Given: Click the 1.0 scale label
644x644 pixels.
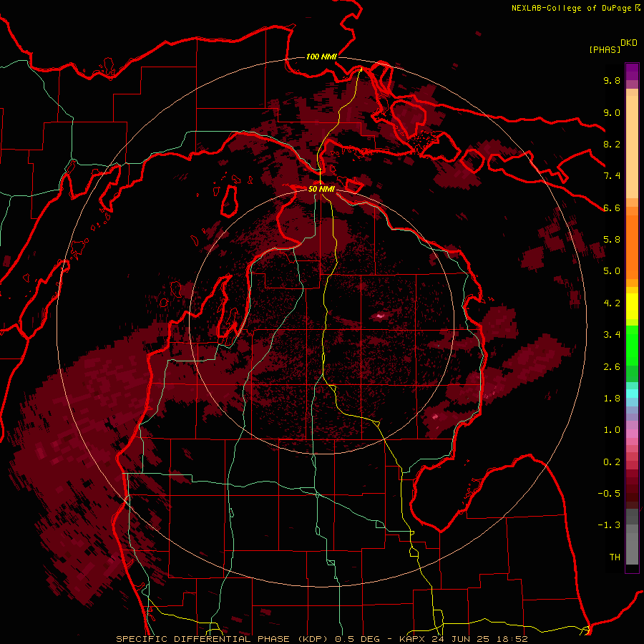Looking at the screenshot, I should pyautogui.click(x=612, y=430).
